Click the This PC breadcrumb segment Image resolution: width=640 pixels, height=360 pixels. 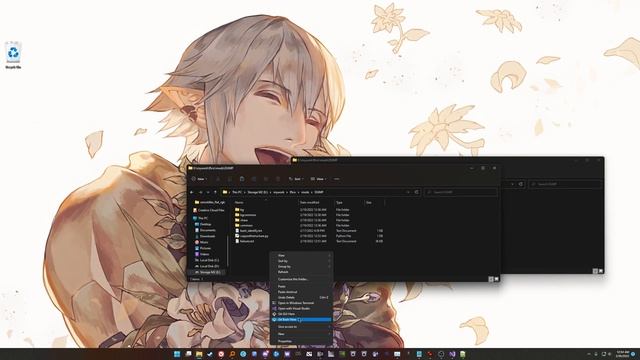click(237, 192)
